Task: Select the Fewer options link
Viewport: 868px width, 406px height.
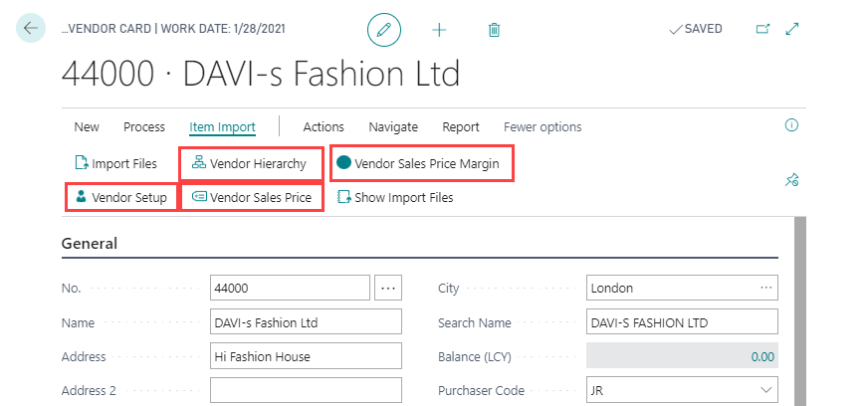Action: tap(542, 126)
